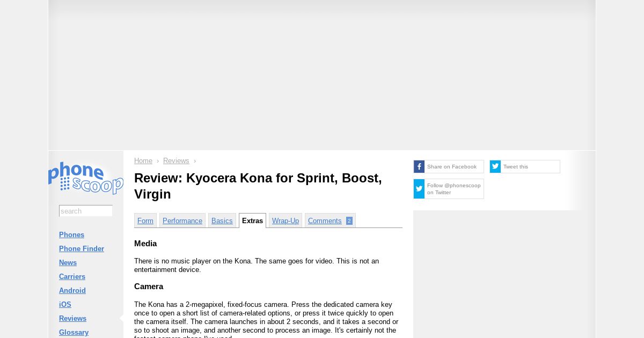The height and width of the screenshot is (338, 644).
Task: Open the Glossary sidebar link
Action: 74,333
